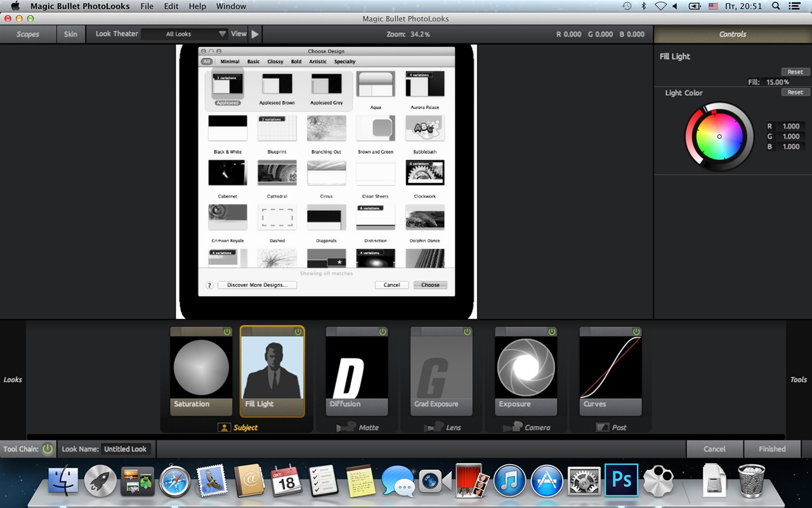Open System Preferences from the Dock
The image size is (812, 508).
tap(584, 481)
